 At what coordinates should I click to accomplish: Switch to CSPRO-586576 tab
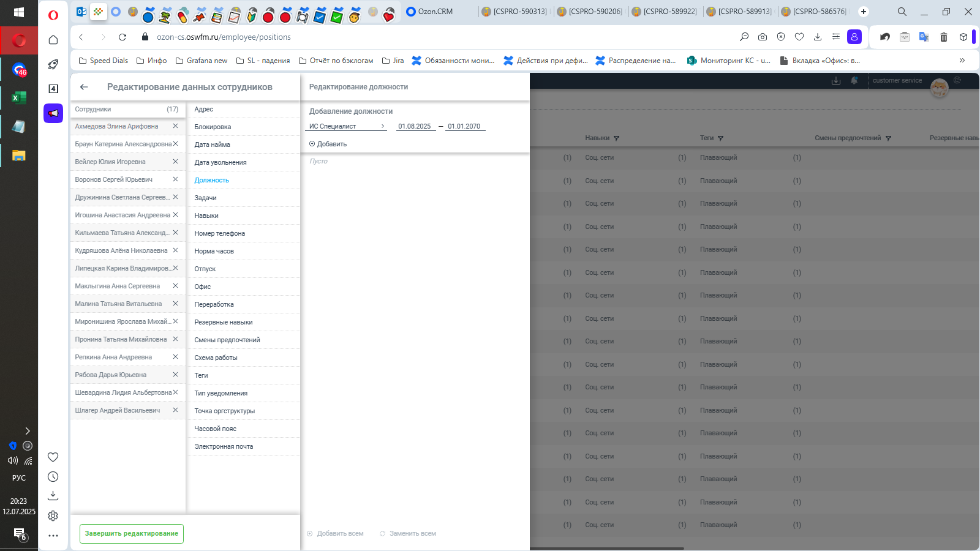click(814, 11)
